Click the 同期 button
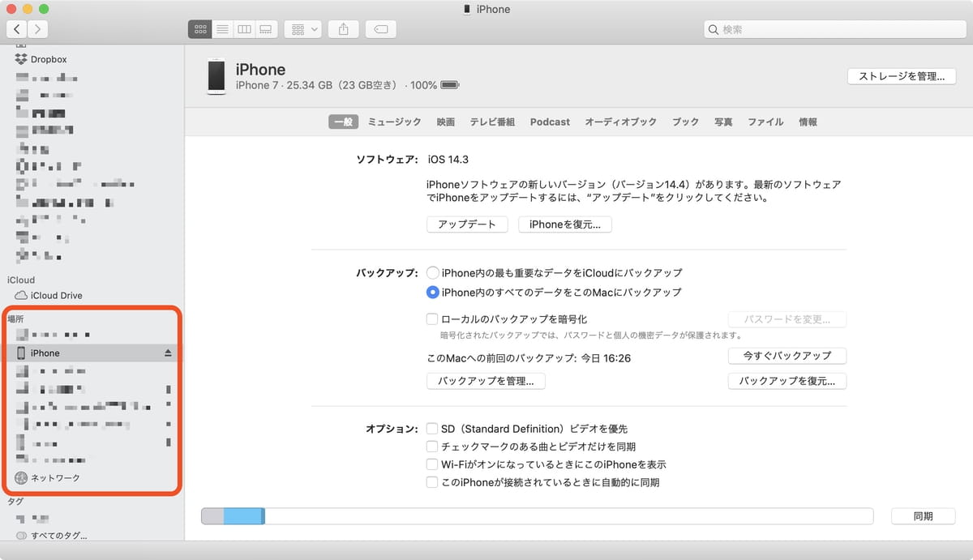Viewport: 973px width, 560px height. pyautogui.click(x=923, y=516)
